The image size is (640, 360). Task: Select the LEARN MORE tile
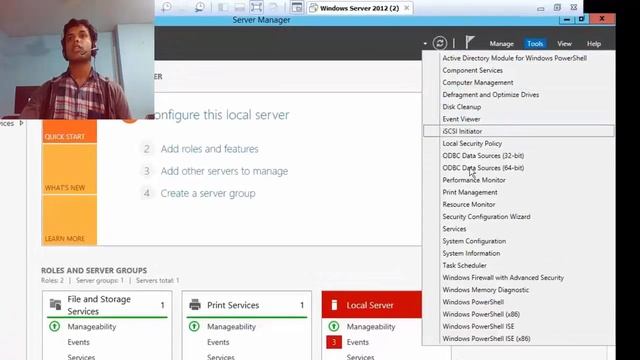tap(69, 220)
